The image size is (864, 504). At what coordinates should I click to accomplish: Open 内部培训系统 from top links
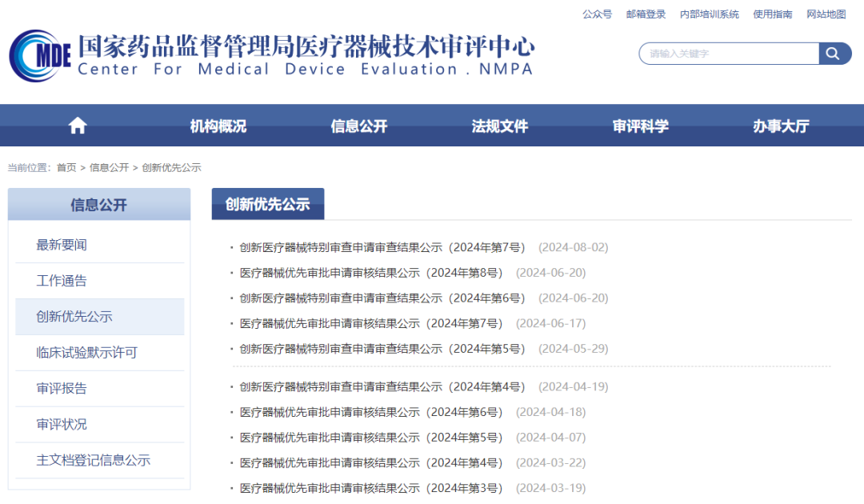[x=709, y=14]
